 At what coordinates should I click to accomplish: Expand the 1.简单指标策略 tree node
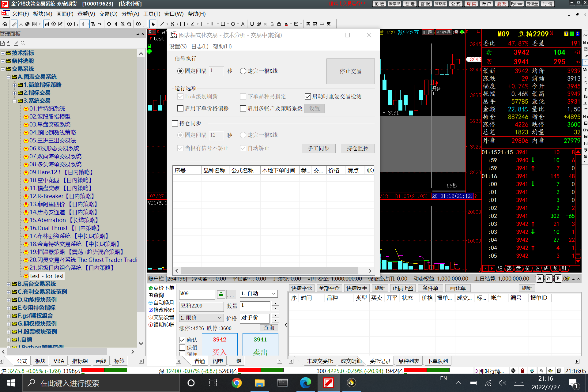[x=14, y=85]
